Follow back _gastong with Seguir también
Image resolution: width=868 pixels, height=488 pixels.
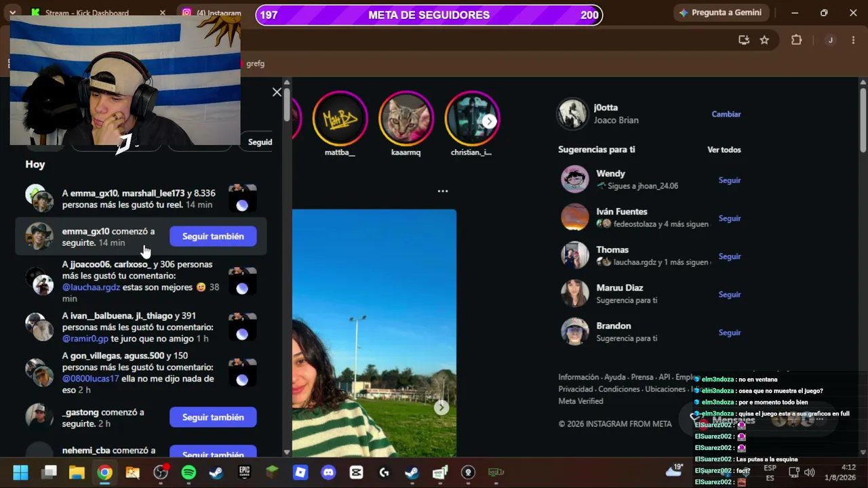(213, 417)
